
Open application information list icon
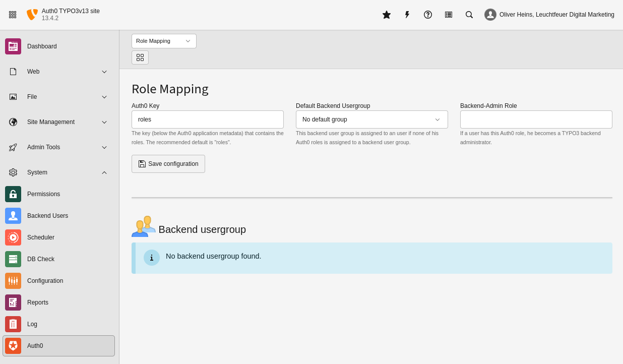449,15
